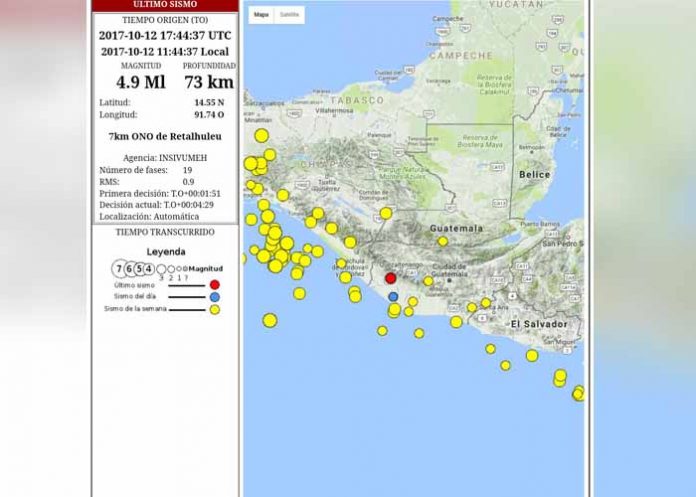
Task: Click the Belice country label on map
Action: pyautogui.click(x=534, y=175)
